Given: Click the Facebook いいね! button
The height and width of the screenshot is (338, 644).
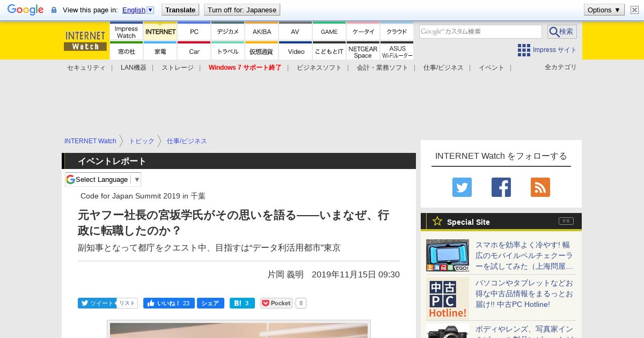Looking at the screenshot, I should [x=169, y=303].
